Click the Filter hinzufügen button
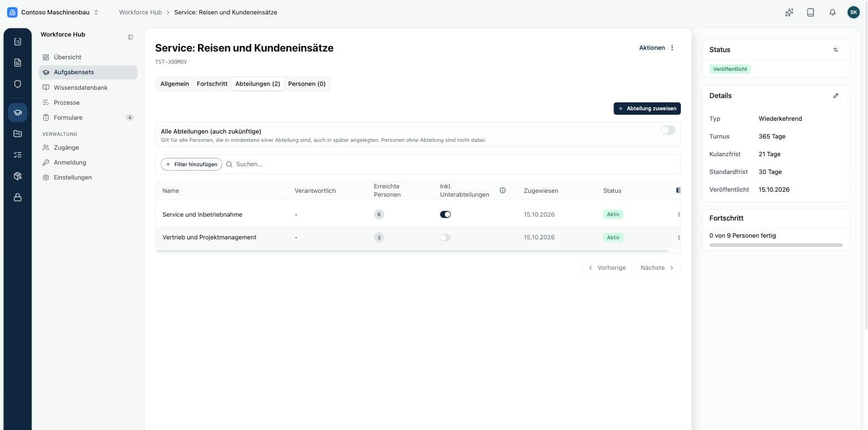868x430 pixels. tap(192, 165)
